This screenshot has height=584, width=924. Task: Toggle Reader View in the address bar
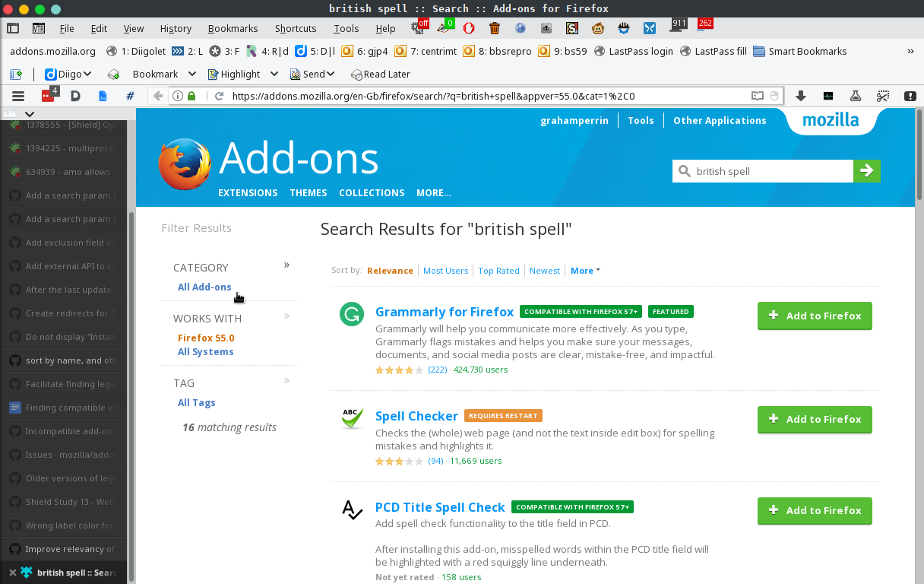758,96
